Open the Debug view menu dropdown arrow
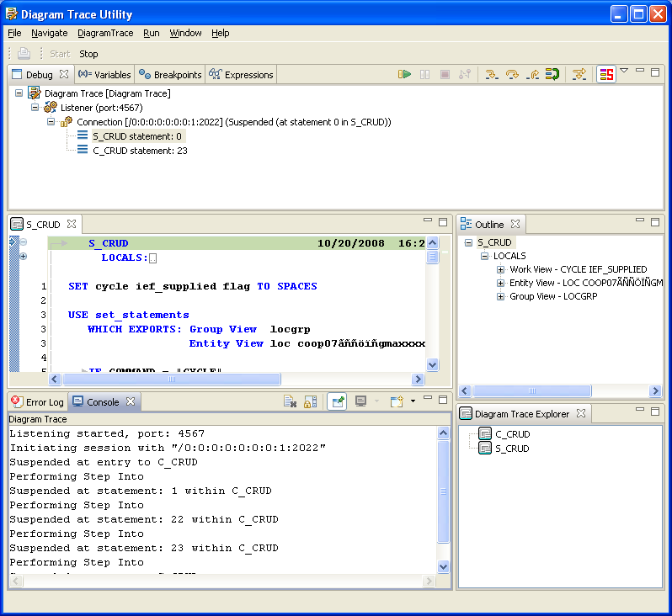The width and height of the screenshot is (672, 616). point(624,72)
